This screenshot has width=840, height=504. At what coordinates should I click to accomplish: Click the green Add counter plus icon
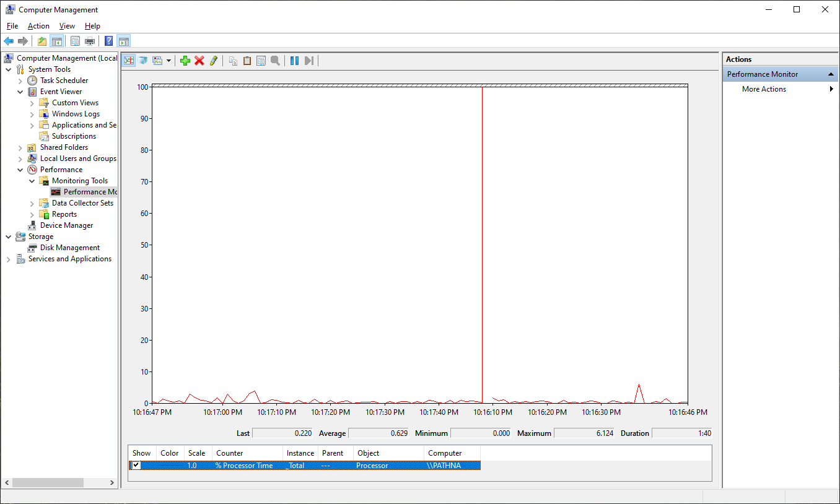[185, 61]
